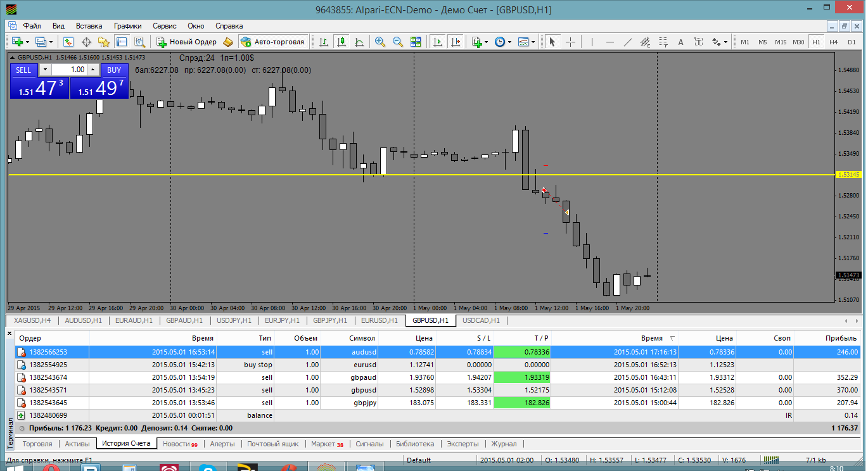The image size is (868, 471).
Task: Select the equidistant channel tool
Action: click(646, 42)
